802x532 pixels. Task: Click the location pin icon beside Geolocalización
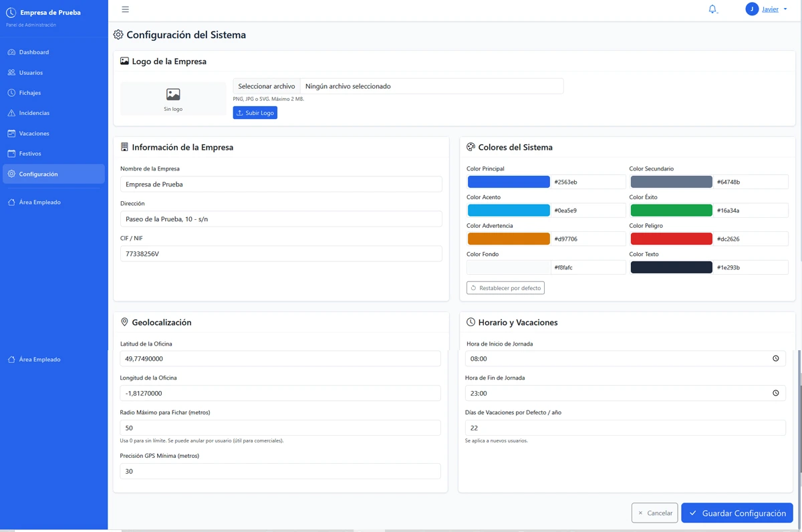pyautogui.click(x=124, y=322)
